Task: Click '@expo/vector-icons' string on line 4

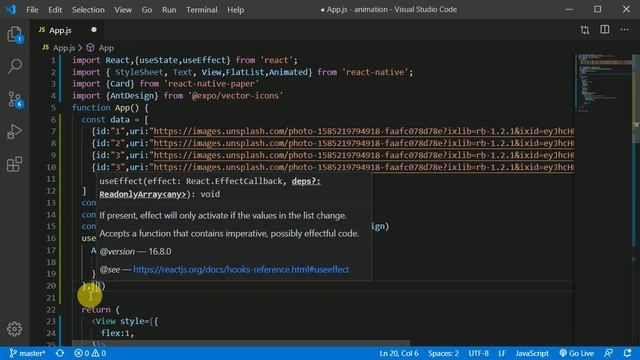Action: 236,96
